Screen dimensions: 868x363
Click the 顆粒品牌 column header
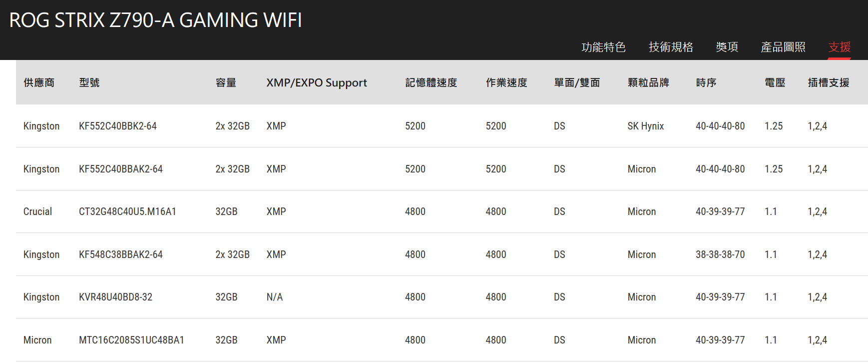click(648, 82)
